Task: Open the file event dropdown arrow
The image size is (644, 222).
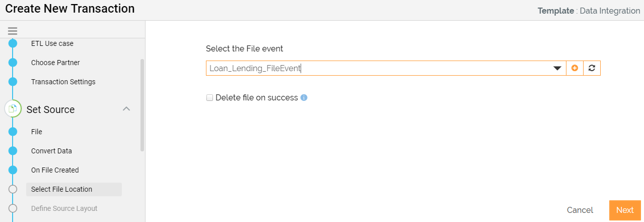Action: [x=557, y=68]
